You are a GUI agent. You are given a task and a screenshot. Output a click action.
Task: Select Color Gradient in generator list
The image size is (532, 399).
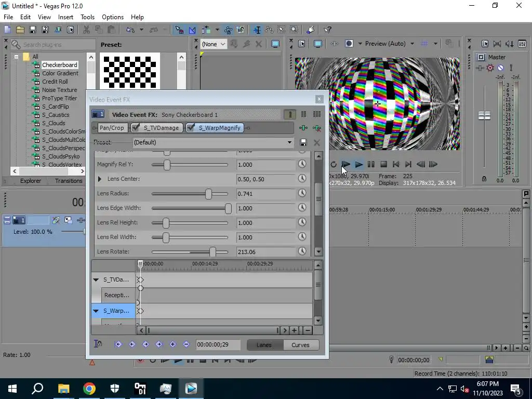60,73
